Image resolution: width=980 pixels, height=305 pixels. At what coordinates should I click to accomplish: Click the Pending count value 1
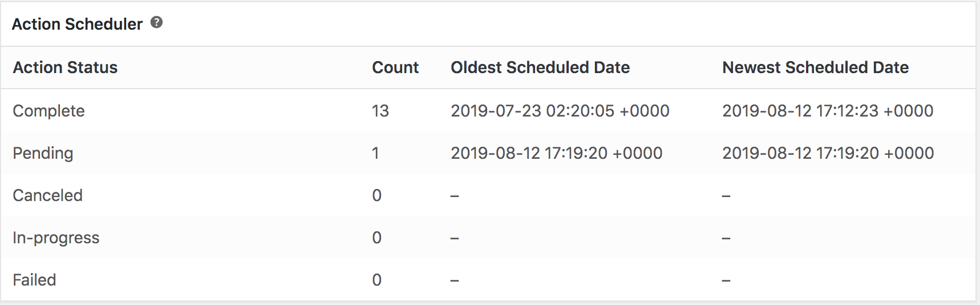(375, 153)
